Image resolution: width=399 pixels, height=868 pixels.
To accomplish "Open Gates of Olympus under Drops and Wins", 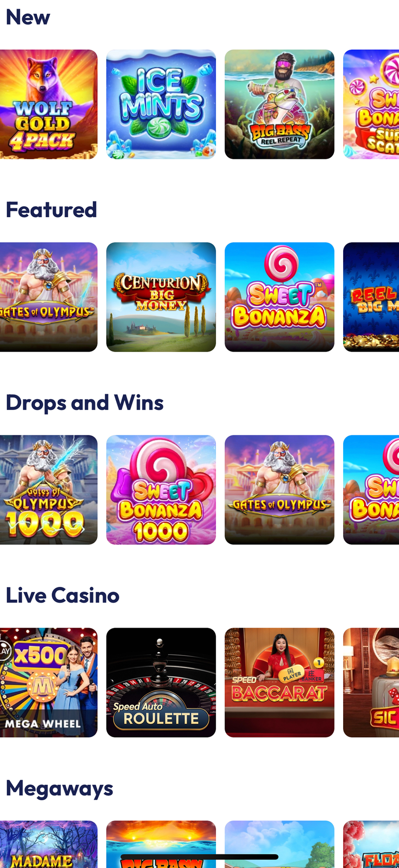I will [x=280, y=490].
